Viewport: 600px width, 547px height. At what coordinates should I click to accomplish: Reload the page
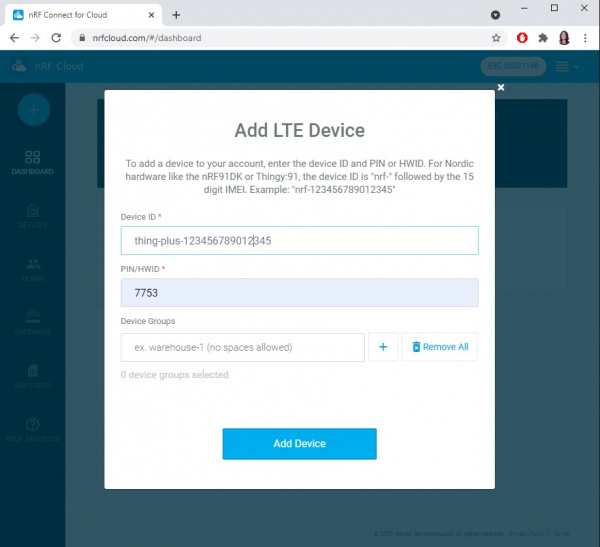tap(56, 38)
